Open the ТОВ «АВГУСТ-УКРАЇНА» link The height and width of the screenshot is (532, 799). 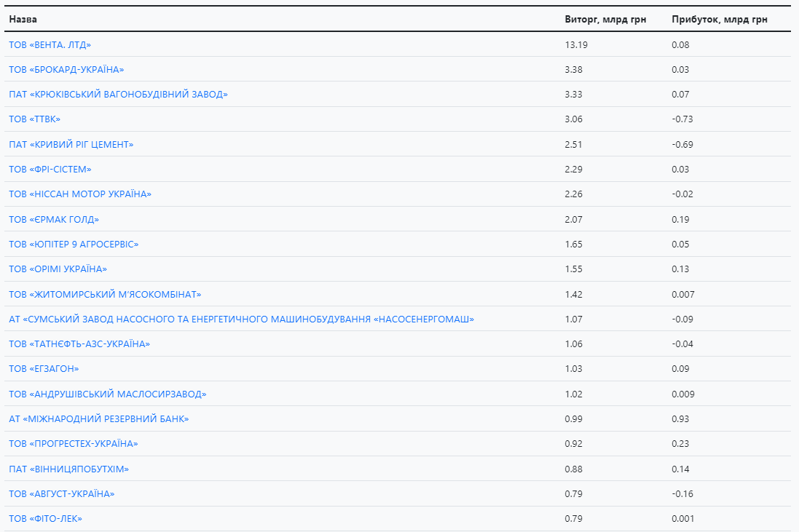pyautogui.click(x=62, y=494)
